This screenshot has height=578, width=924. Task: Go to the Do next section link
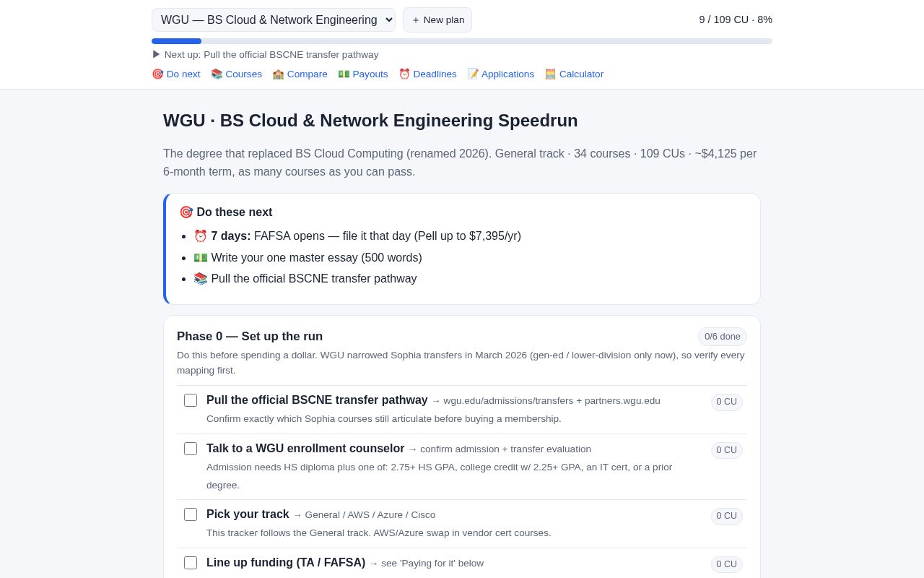pos(176,74)
